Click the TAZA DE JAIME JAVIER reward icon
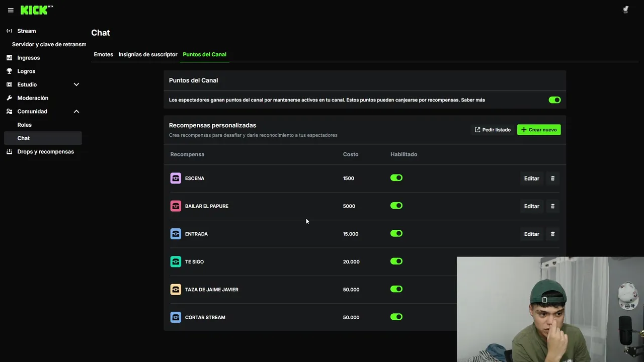 click(176, 290)
